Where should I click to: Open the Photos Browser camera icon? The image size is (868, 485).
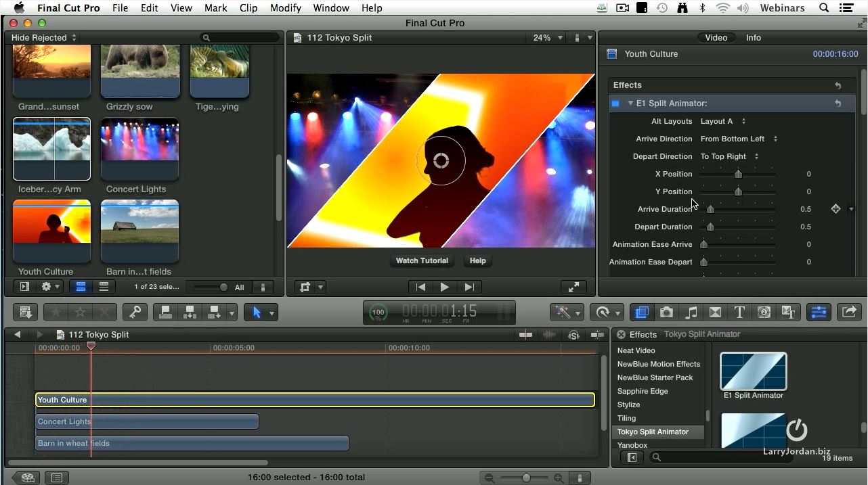tap(667, 312)
